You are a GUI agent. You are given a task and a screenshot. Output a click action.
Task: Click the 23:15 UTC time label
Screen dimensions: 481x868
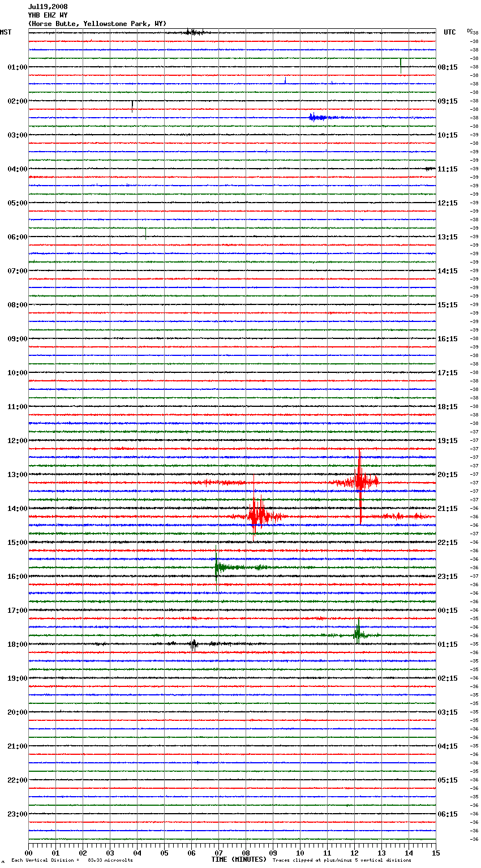(x=448, y=577)
